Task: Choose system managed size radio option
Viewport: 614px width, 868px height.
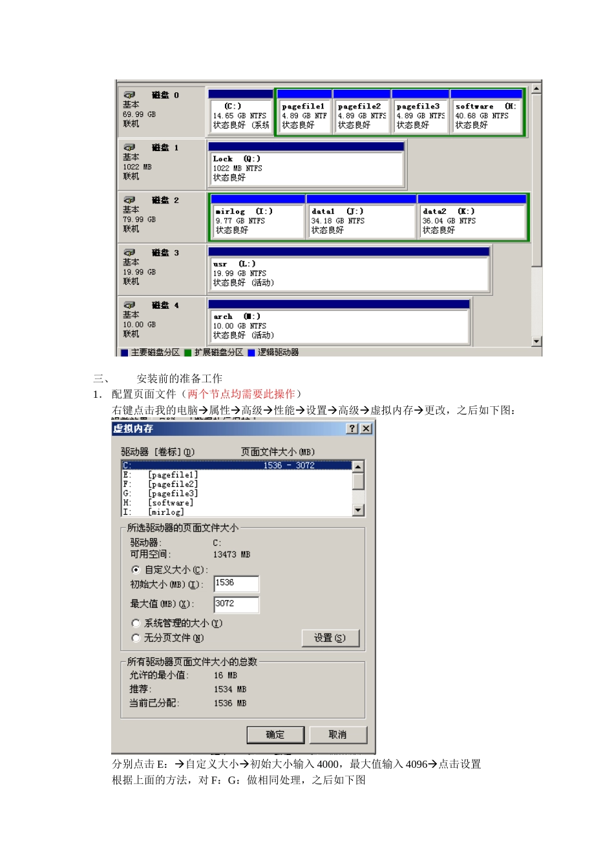Action: coord(136,623)
